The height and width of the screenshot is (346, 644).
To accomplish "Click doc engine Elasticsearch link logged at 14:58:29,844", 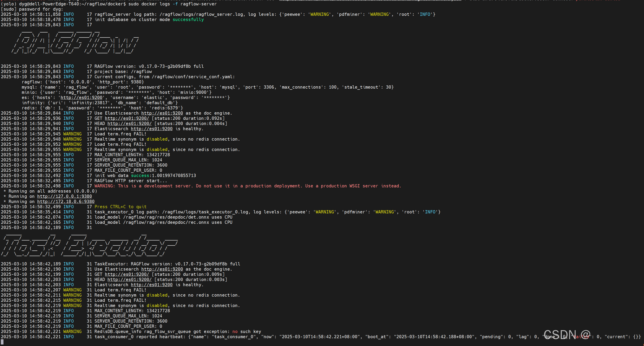I will coord(162,113).
